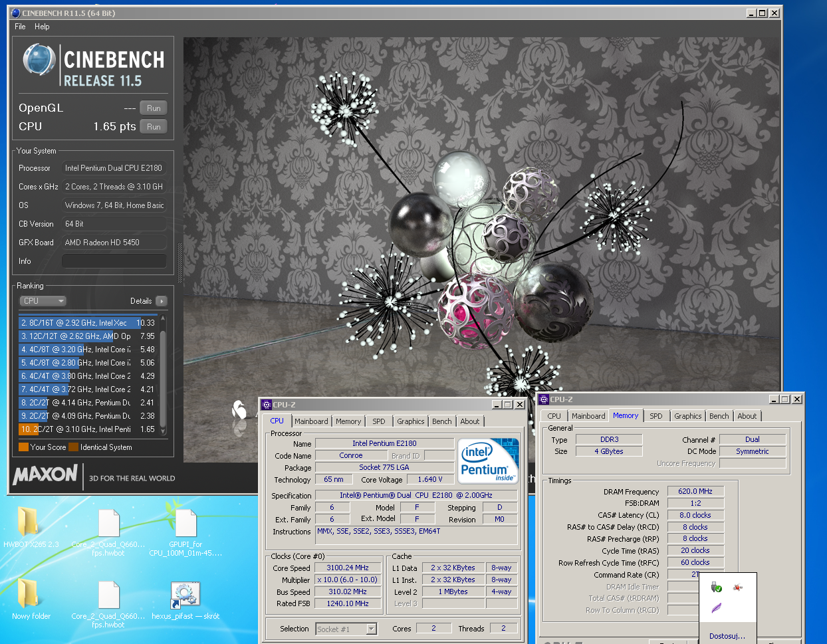Select lower Core_2_Quad_Q660 file beside Nowy folder
This screenshot has width=827, height=644.
click(x=108, y=595)
